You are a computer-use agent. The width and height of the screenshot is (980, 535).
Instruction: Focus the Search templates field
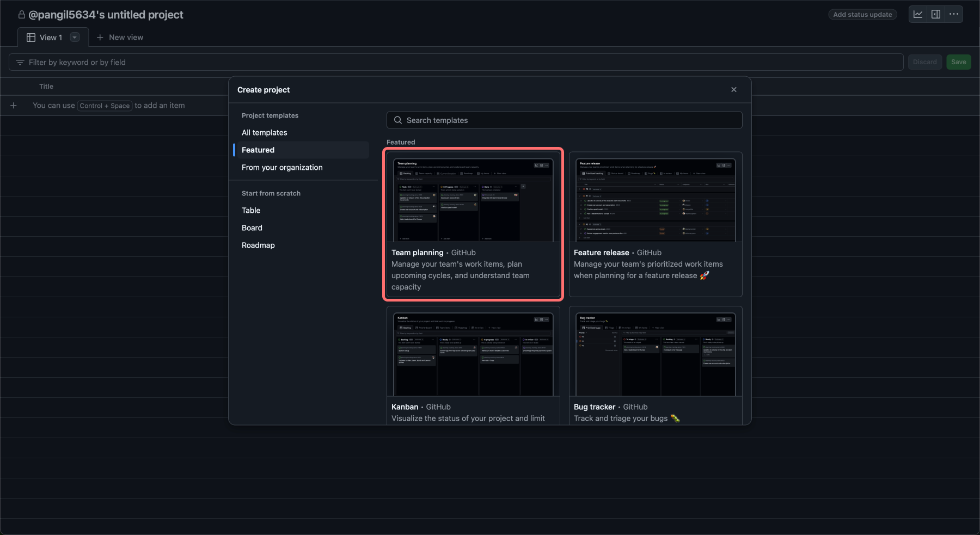coord(565,120)
